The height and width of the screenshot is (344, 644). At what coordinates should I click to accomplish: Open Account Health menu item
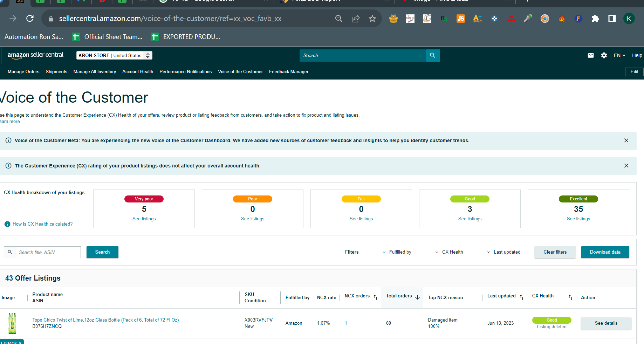[138, 71]
